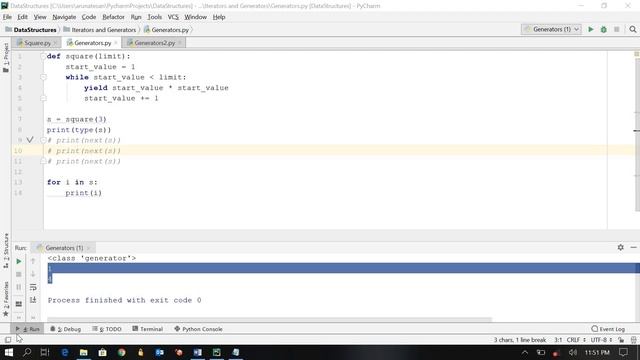The width and height of the screenshot is (640, 360).
Task: Click the scroll to end icon
Action: 33,300
